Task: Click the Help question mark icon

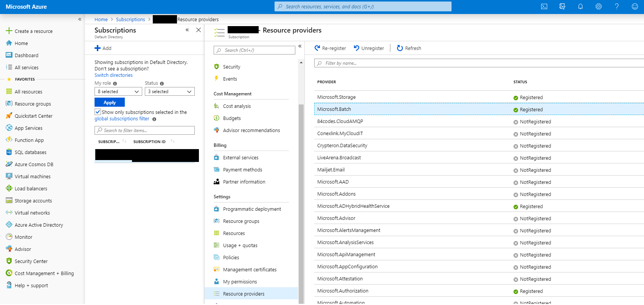Action: [616, 6]
